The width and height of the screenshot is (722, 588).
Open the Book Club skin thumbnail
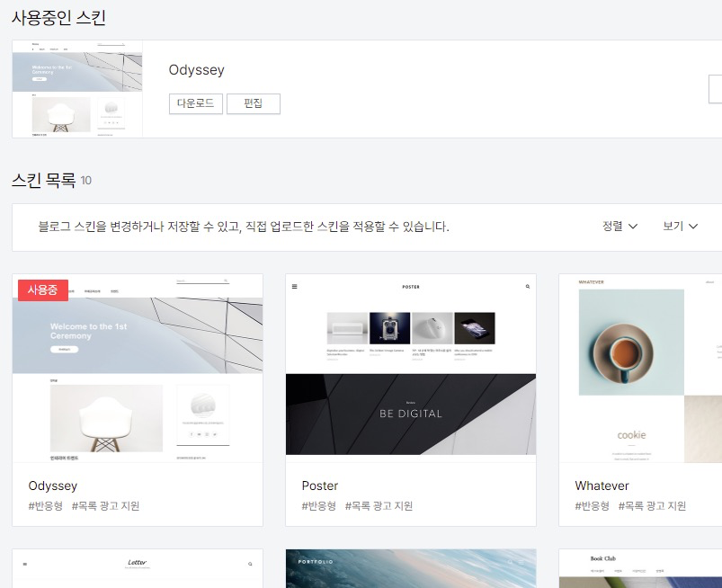coord(640,568)
